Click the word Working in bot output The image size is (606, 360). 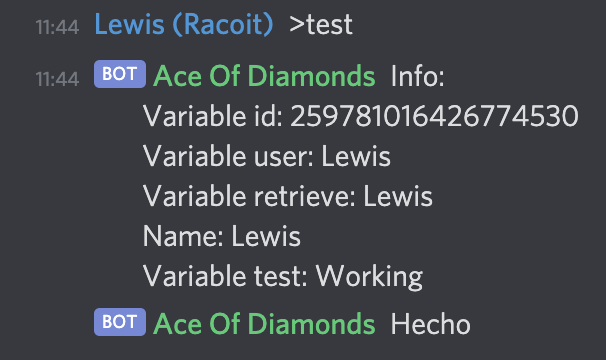tap(369, 277)
